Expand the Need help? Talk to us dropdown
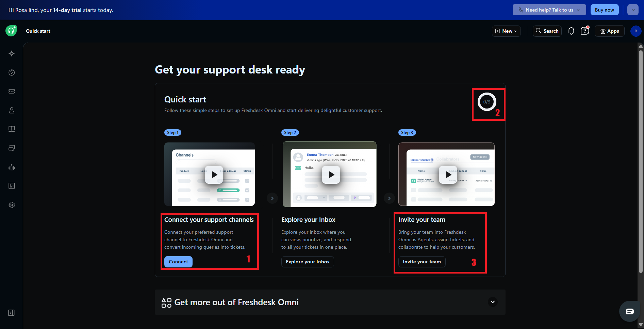The image size is (644, 329). coord(549,10)
